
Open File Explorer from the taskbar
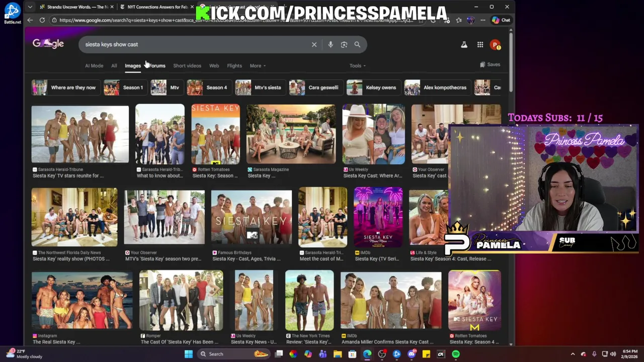pyautogui.click(x=338, y=354)
